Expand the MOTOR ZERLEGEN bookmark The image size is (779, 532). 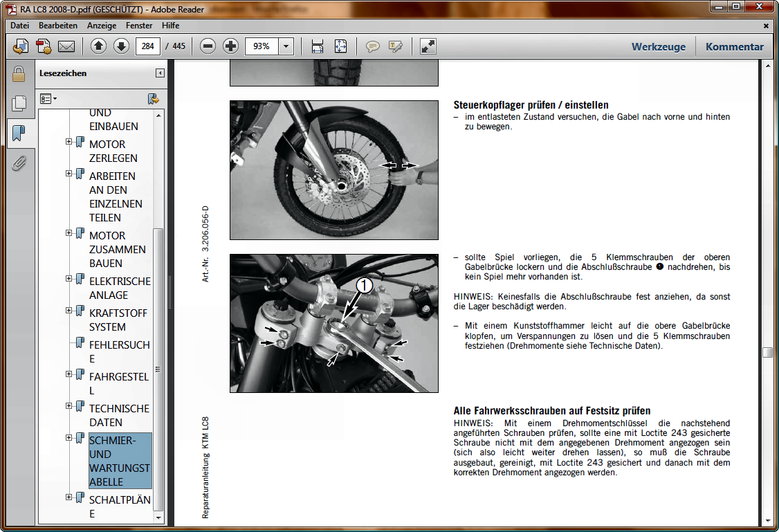[69, 142]
